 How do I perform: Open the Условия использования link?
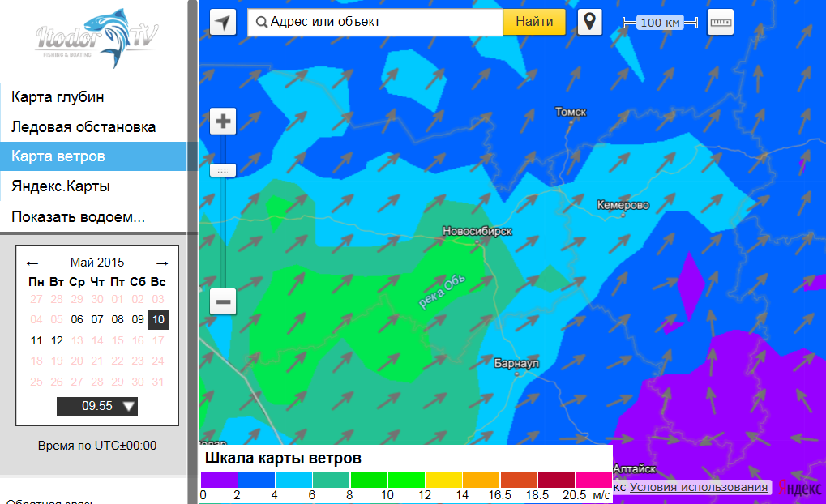click(x=699, y=487)
